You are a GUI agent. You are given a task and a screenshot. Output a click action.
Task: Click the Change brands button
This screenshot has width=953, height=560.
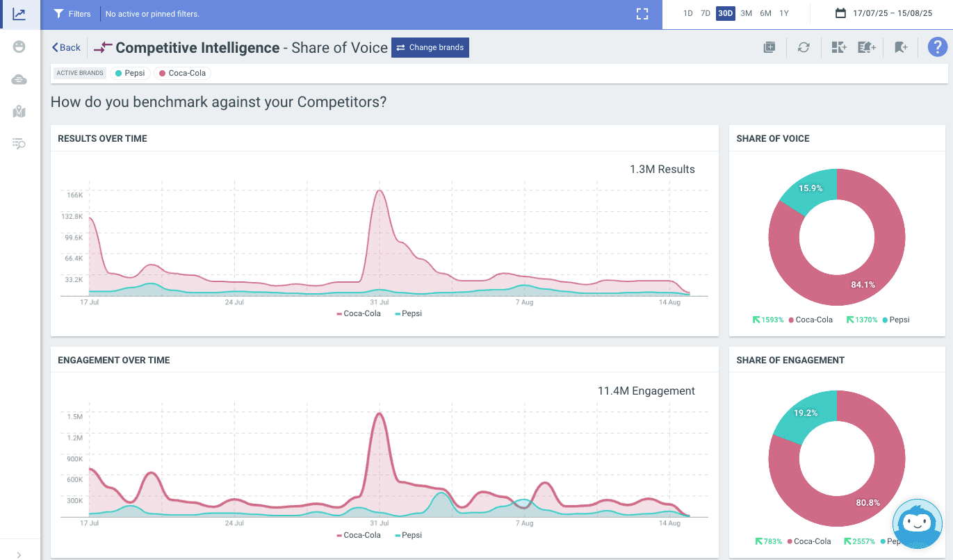pos(430,47)
